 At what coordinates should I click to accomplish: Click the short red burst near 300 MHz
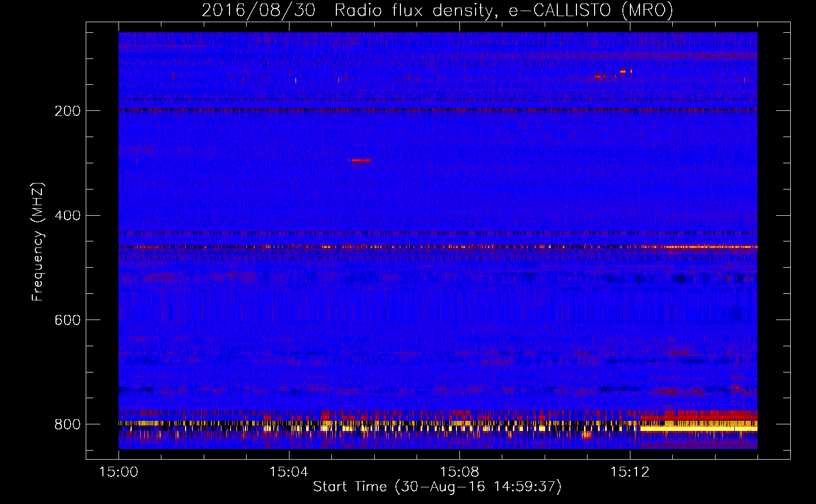coord(360,160)
